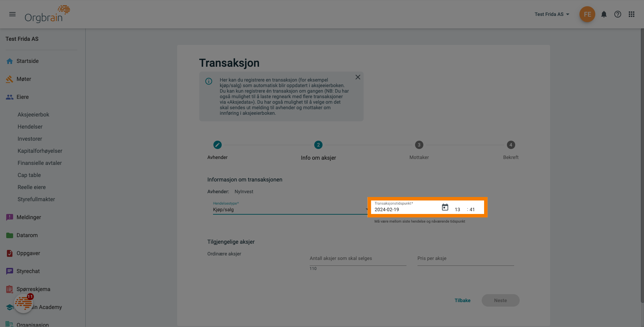The width and height of the screenshot is (644, 327).
Task: Click the minute field showing 41
Action: pyautogui.click(x=472, y=209)
